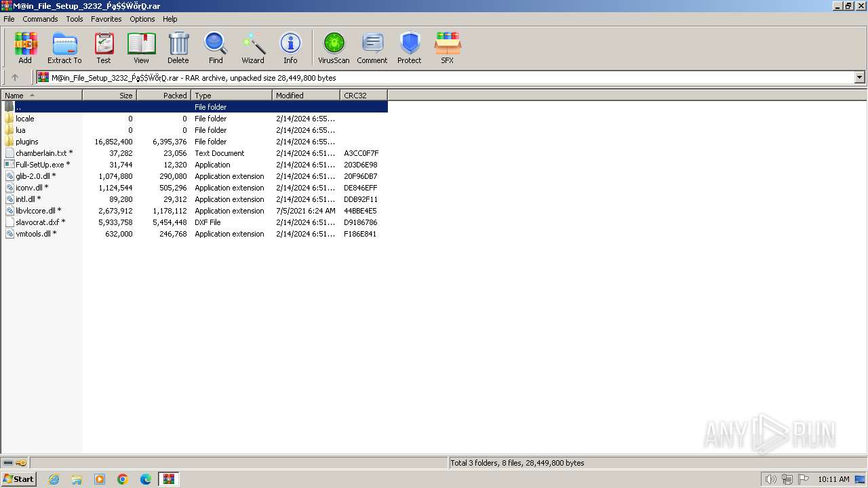Show archive Info
The height and width of the screenshot is (488, 868).
pos(290,48)
